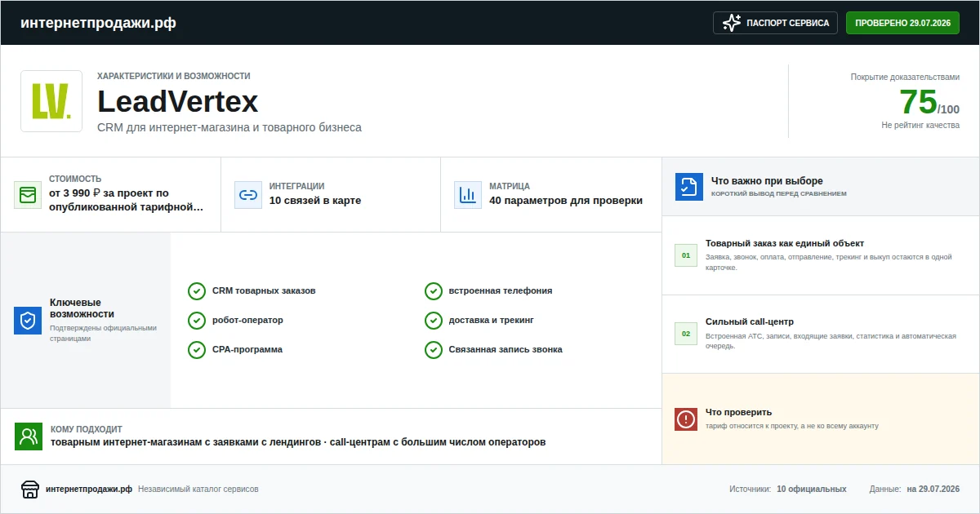Click the ХАРАКТЕРИСТИКИ И ВОЗМОЖНОСТИ label
This screenshot has width=980, height=514.
coord(174,76)
